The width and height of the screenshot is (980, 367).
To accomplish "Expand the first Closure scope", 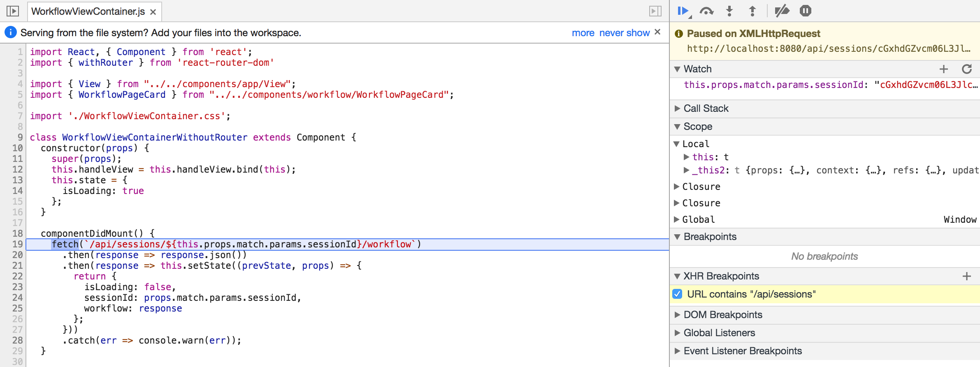I will coord(676,187).
